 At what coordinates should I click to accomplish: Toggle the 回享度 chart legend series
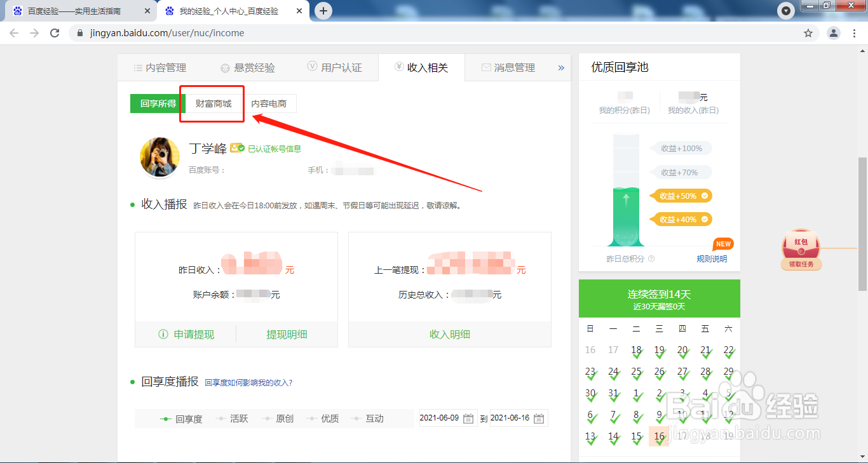pos(181,419)
